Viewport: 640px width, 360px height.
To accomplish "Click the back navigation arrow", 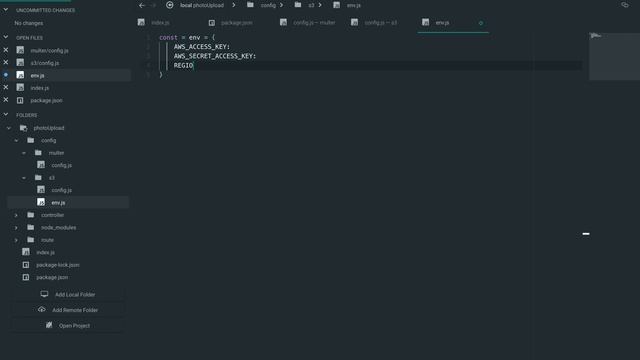I will (142, 5).
